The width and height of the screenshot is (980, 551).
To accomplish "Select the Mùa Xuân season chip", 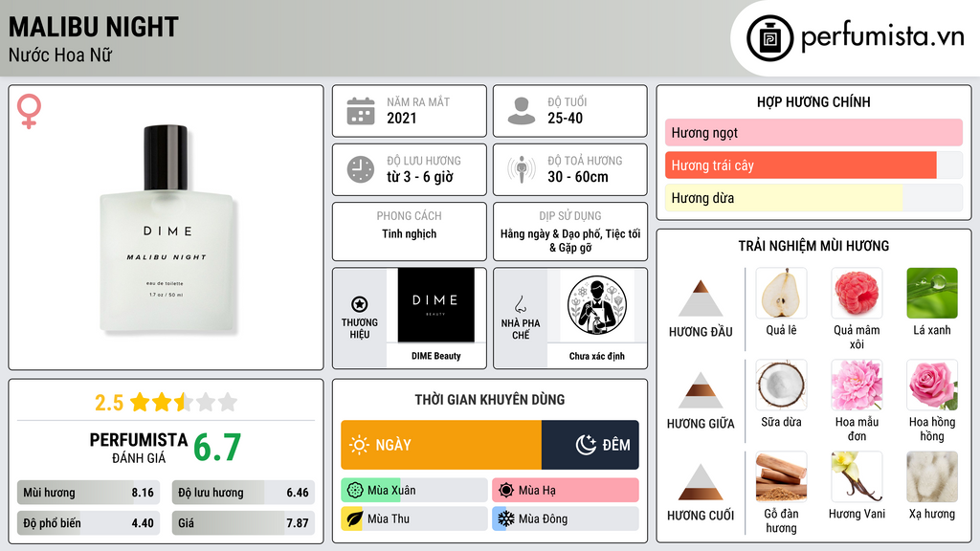I will 414,491.
